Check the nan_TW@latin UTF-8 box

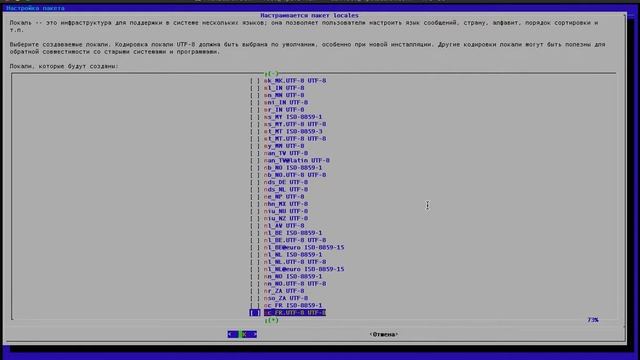pos(255,160)
